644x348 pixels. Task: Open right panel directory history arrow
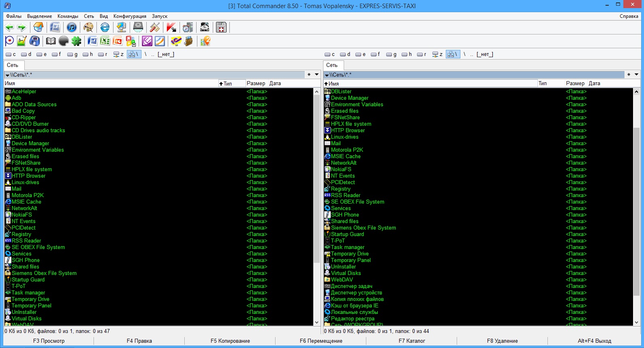(636, 75)
